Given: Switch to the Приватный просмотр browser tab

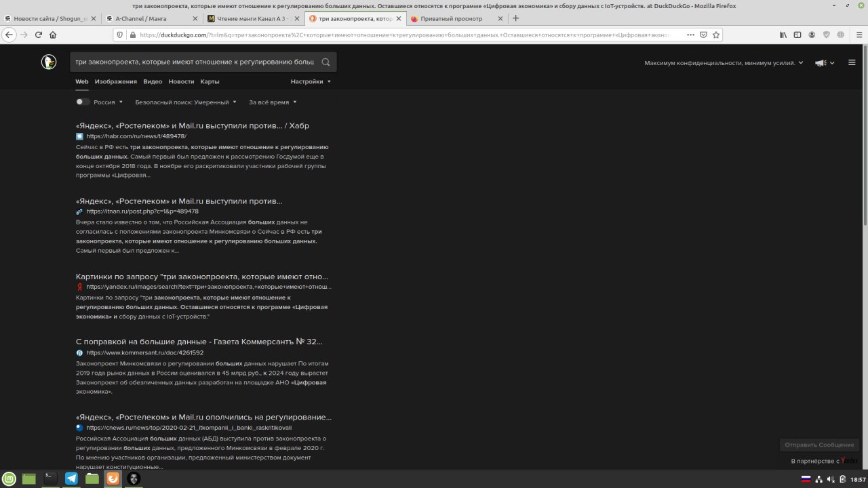Looking at the screenshot, I should (x=456, y=18).
